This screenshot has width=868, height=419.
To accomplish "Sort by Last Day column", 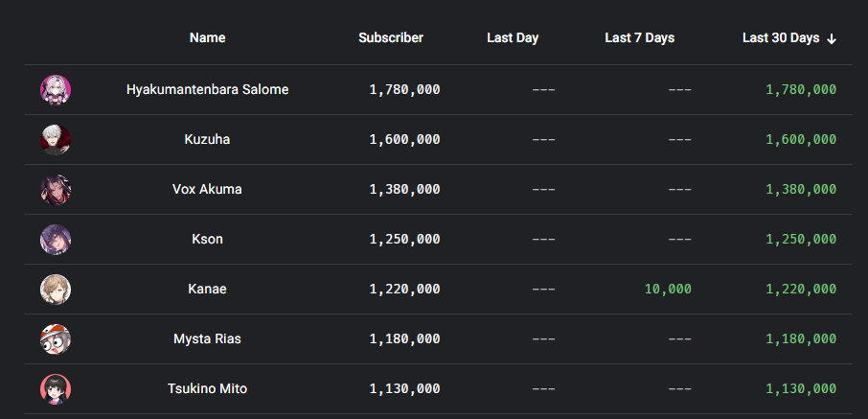I will pos(513,38).
